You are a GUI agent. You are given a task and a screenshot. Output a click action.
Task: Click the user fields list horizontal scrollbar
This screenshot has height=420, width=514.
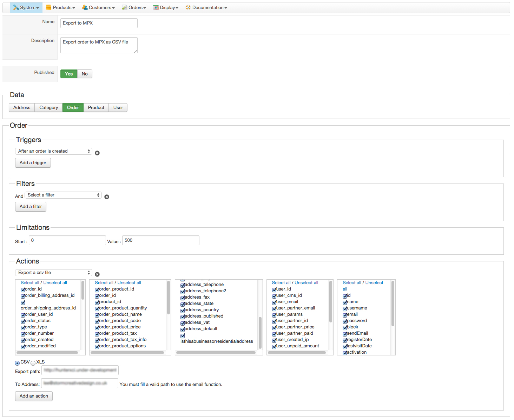[297, 353]
